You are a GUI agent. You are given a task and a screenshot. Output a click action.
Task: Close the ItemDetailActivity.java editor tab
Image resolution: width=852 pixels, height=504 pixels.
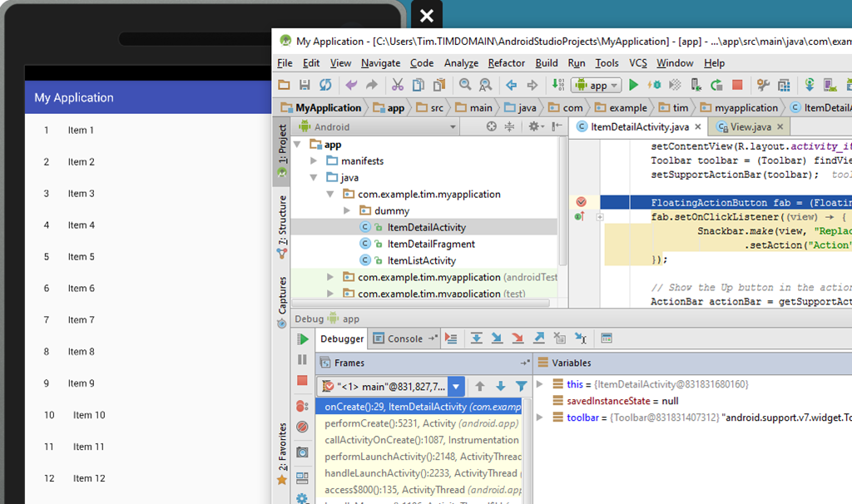698,126
